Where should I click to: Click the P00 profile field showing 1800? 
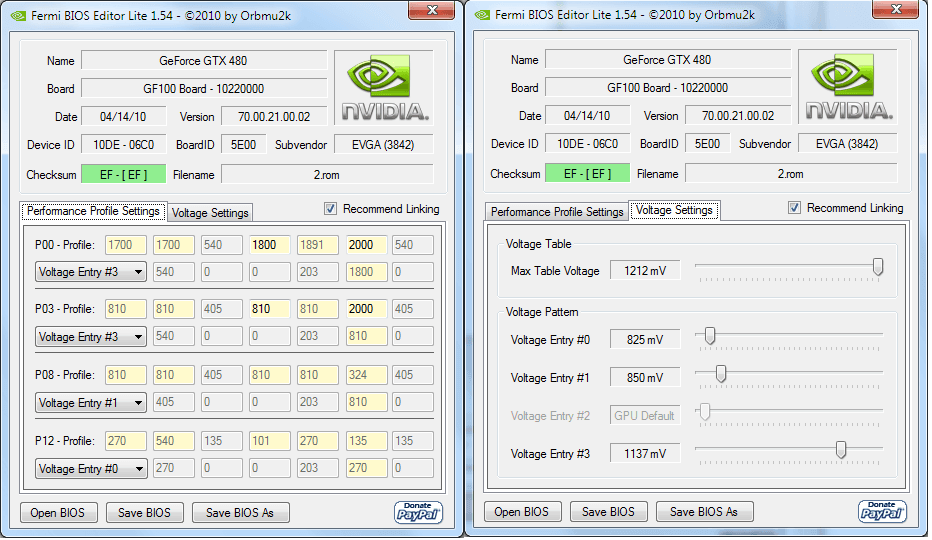click(x=270, y=245)
